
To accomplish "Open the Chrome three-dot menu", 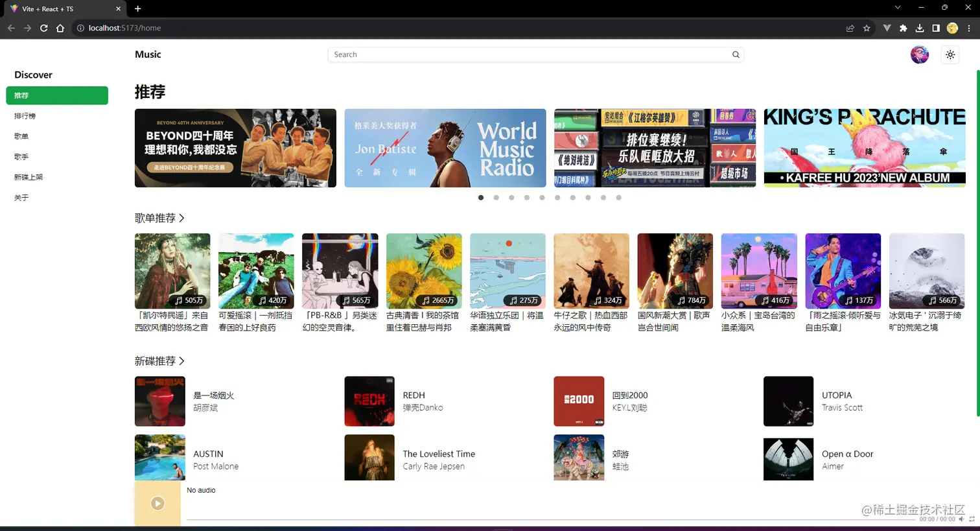I will (x=969, y=28).
